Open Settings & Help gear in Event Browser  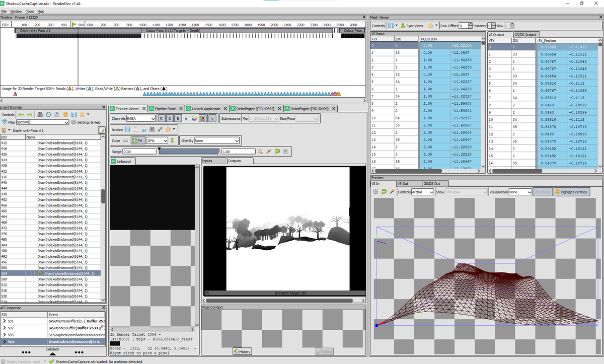[86, 122]
